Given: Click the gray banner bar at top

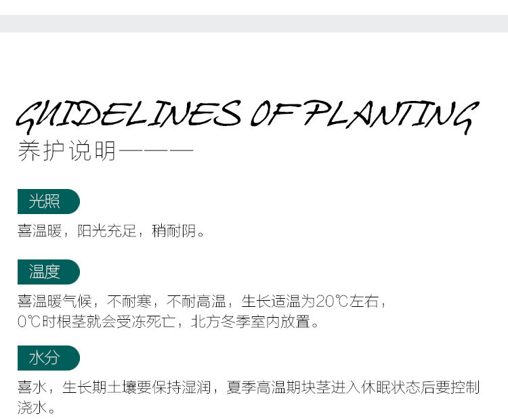Looking at the screenshot, I should [254, 24].
